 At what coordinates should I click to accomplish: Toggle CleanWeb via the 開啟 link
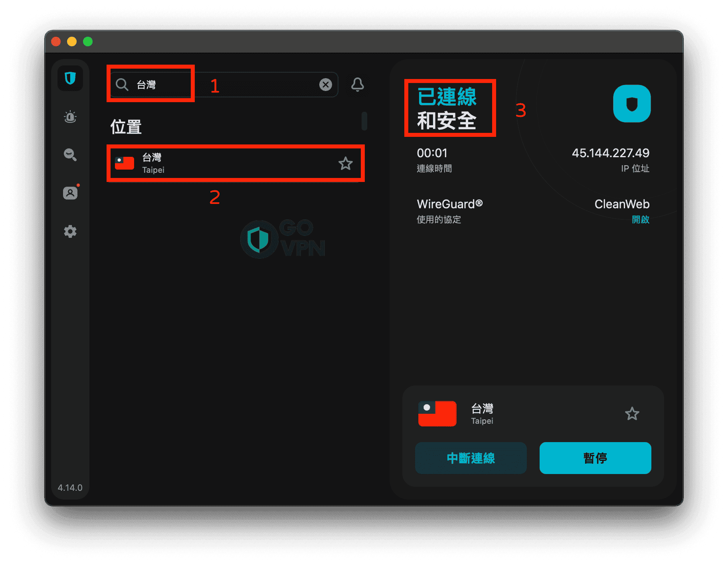(x=640, y=219)
